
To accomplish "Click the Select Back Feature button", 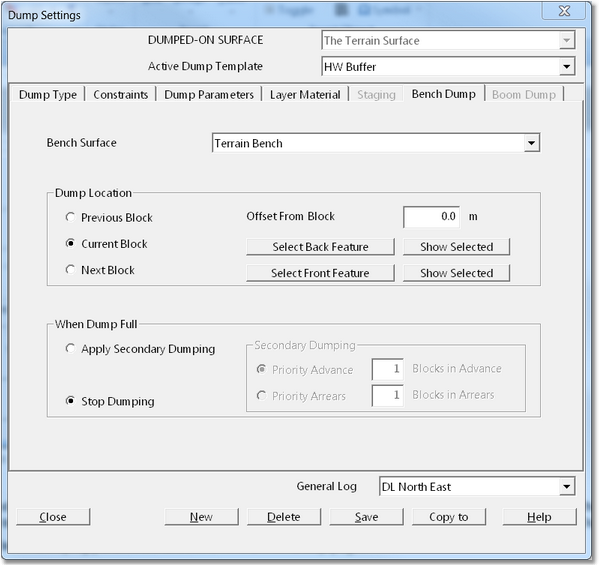I will [x=320, y=247].
